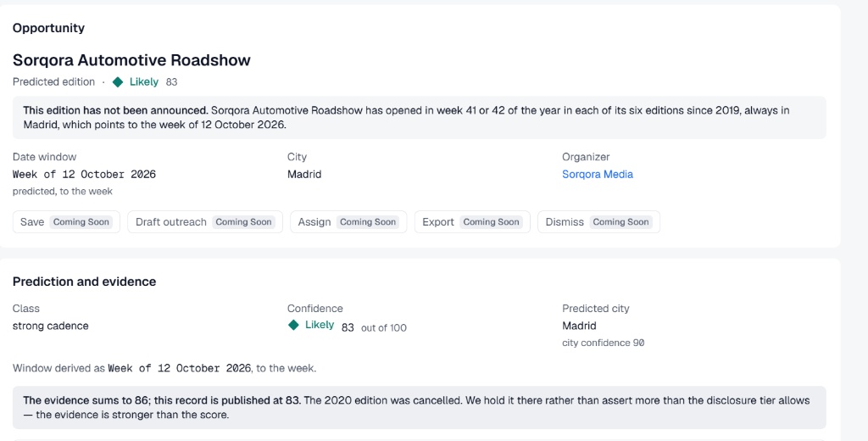Click the Coming Soon badge on Export
This screenshot has width=868, height=441.
point(491,221)
